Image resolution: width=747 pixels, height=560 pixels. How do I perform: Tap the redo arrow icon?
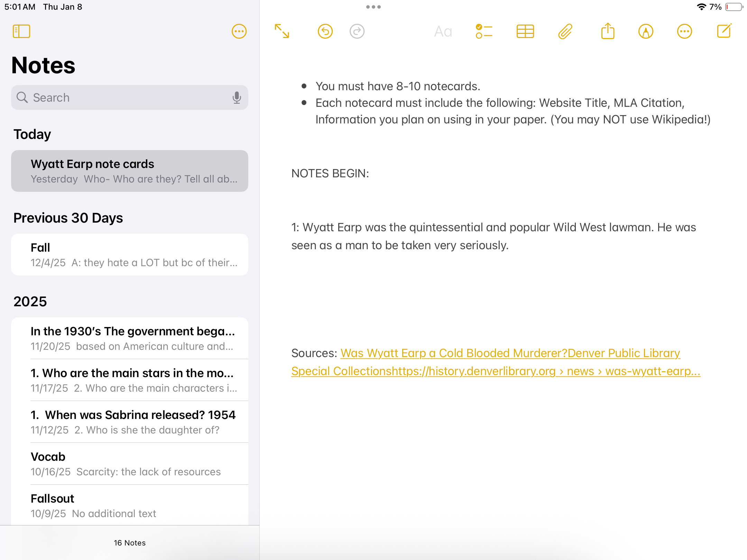click(x=357, y=31)
